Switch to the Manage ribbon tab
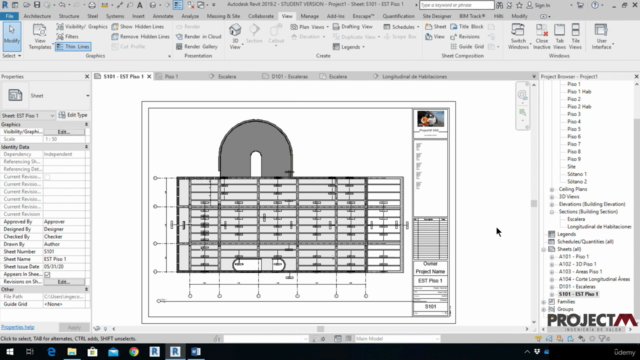The width and height of the screenshot is (640, 360). (x=309, y=16)
